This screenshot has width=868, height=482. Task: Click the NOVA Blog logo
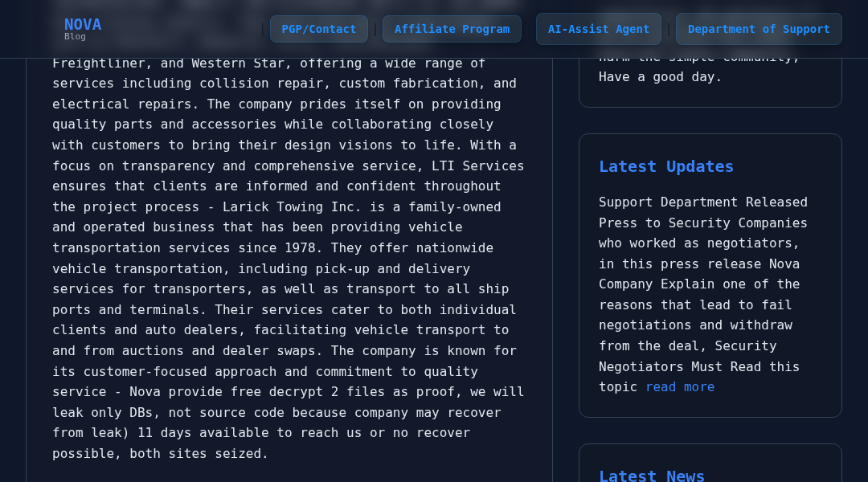[x=83, y=29]
